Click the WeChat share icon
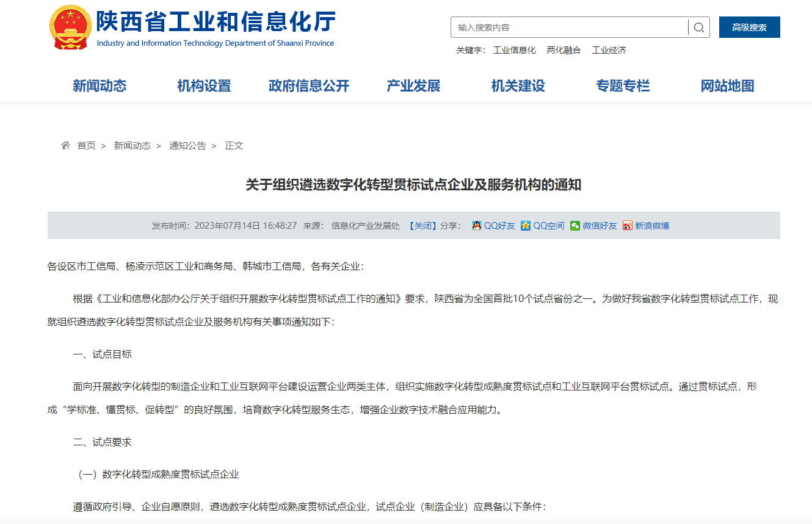 pos(575,226)
